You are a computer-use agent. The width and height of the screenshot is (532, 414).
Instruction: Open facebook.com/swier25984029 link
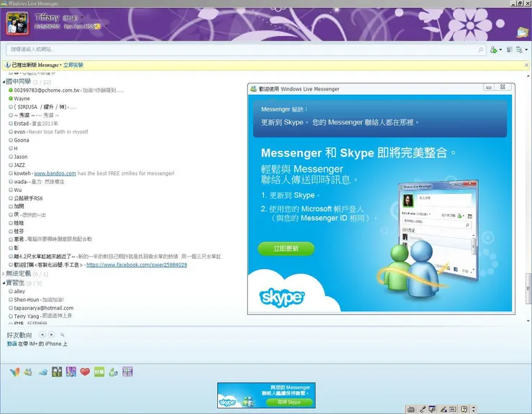point(137,264)
